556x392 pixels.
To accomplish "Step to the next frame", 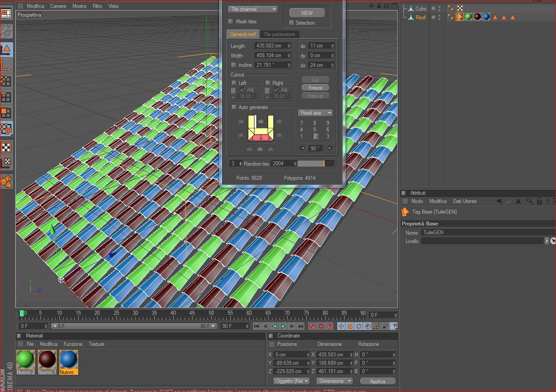I will tap(292, 326).
